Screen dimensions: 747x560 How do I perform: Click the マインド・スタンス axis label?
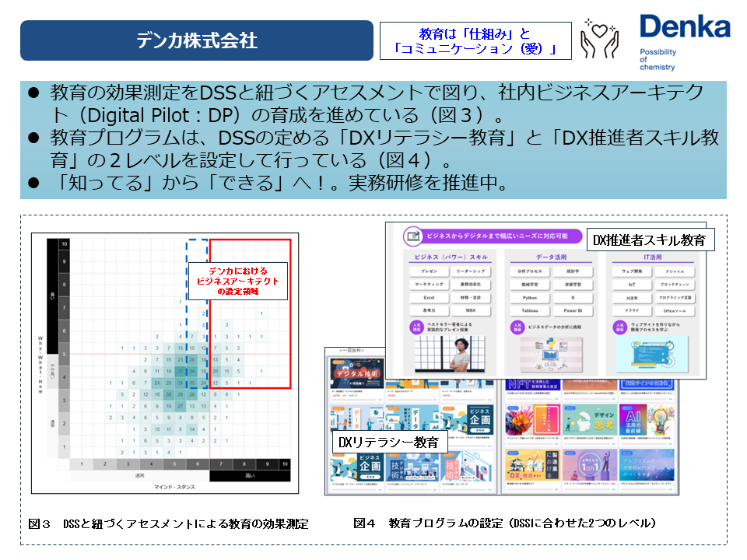(174, 487)
